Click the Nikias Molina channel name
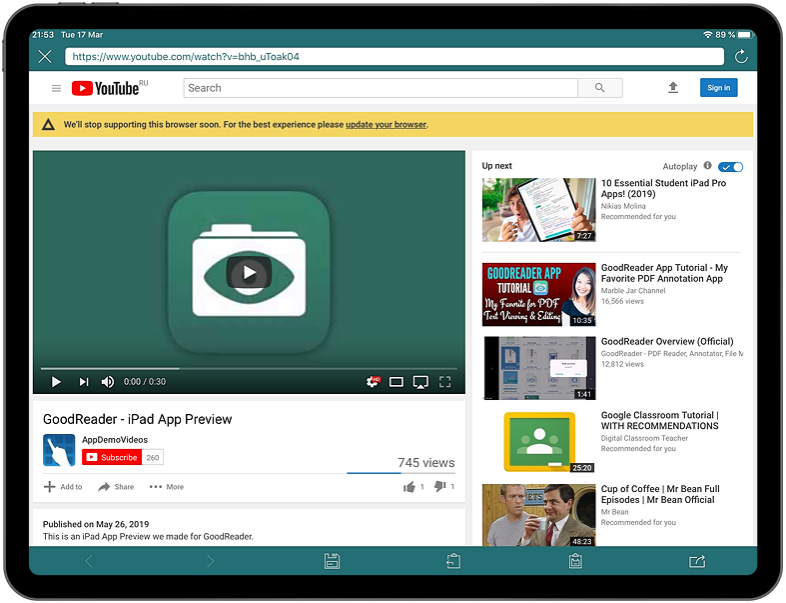Viewport: 786px width, 603px height. (x=623, y=206)
